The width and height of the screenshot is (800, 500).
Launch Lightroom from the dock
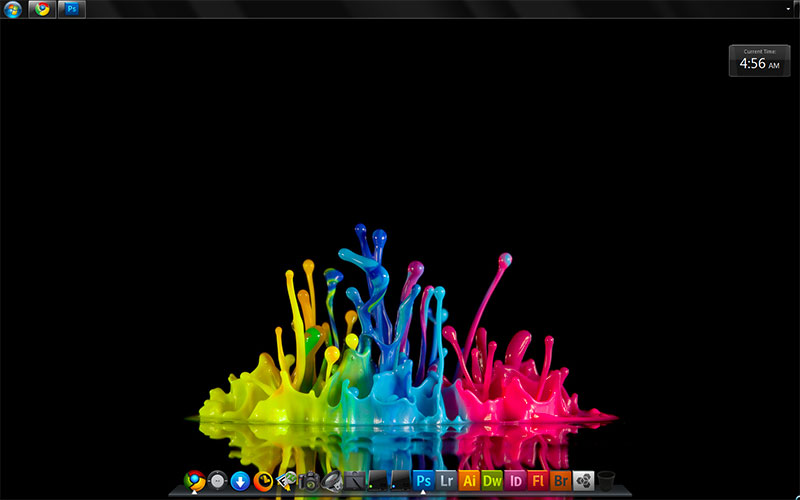pos(446,481)
